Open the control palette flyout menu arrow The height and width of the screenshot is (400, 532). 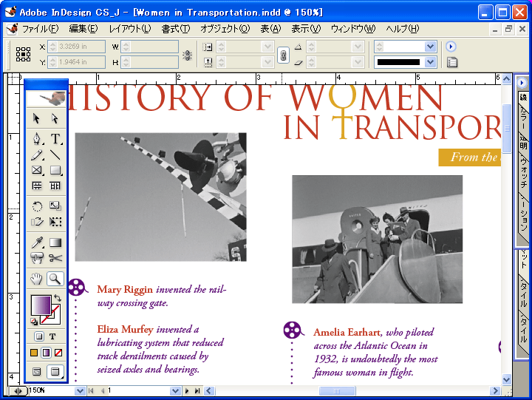pos(451,46)
